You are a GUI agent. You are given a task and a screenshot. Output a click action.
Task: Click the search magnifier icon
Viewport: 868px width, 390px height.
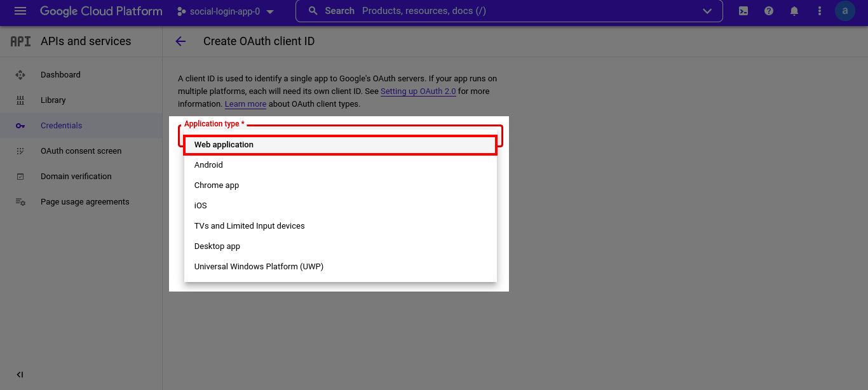click(313, 11)
